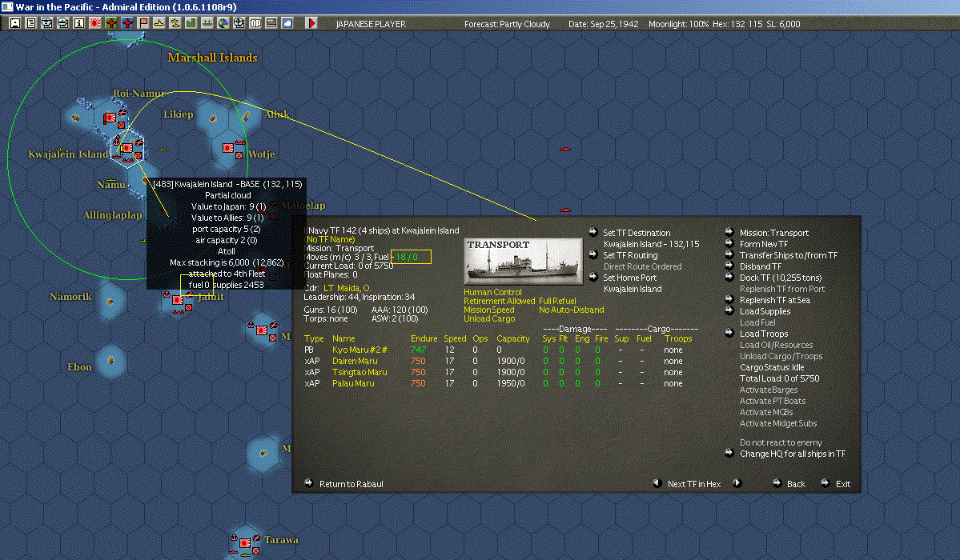Image resolution: width=960 pixels, height=560 pixels.
Task: Choose Load Troops
Action: point(764,334)
